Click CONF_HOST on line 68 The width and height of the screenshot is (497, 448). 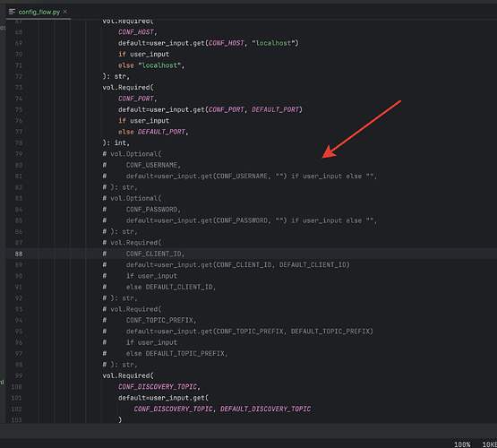(x=136, y=32)
